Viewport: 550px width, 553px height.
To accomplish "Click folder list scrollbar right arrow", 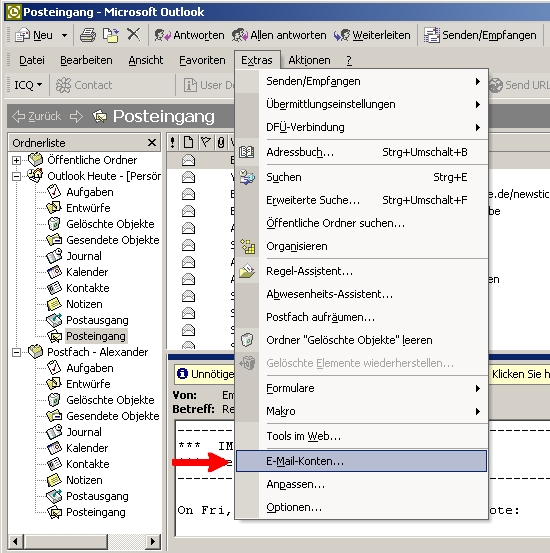I will [x=152, y=541].
